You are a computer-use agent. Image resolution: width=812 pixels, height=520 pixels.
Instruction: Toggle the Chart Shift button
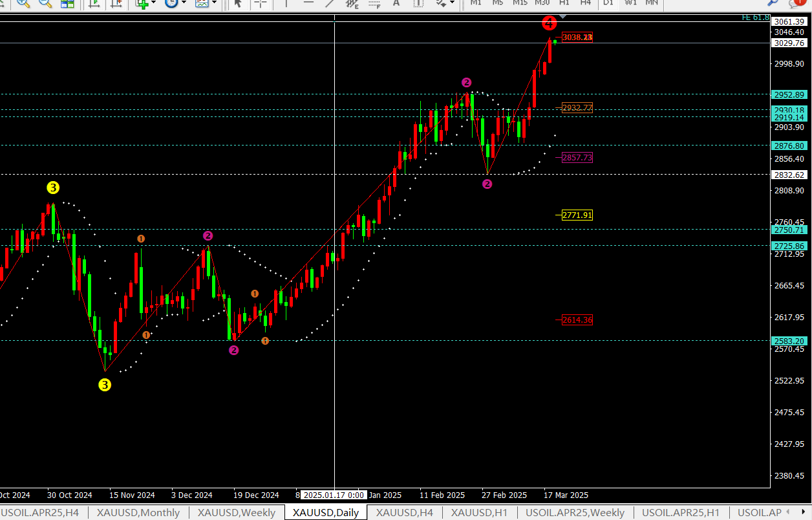(116, 3)
